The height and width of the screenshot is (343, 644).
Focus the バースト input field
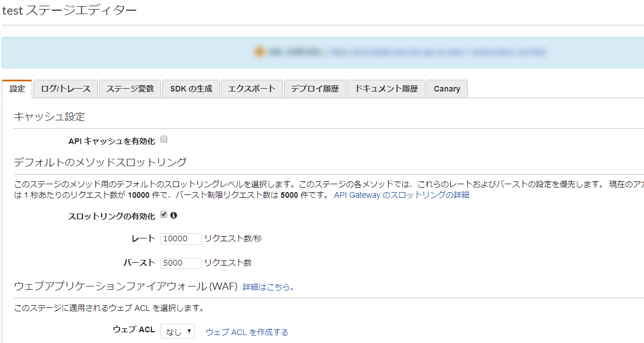pyautogui.click(x=181, y=263)
